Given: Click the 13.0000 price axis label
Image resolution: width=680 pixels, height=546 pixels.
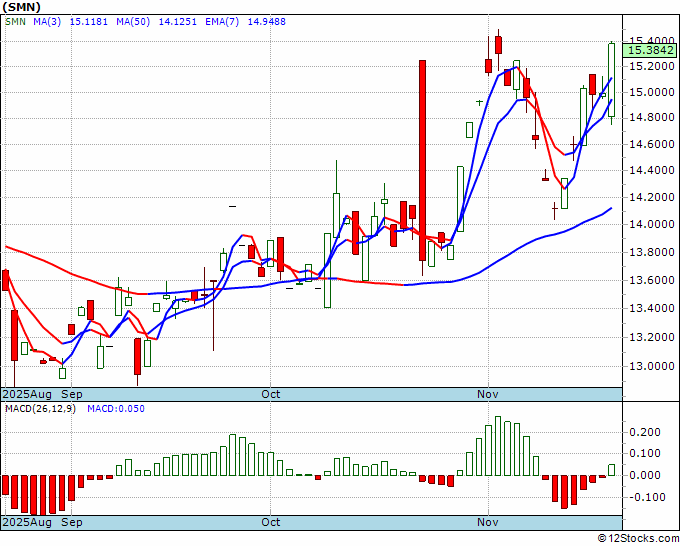Looking at the screenshot, I should click(651, 366).
